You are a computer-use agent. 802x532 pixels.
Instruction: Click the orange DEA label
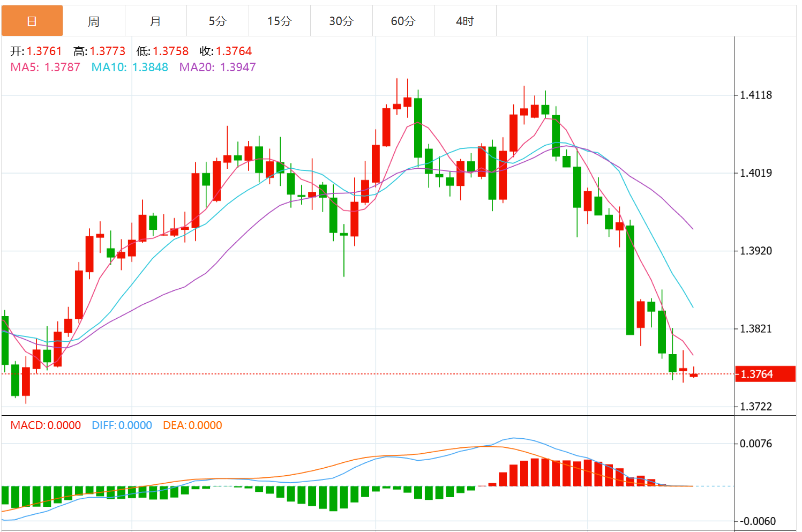tap(192, 425)
